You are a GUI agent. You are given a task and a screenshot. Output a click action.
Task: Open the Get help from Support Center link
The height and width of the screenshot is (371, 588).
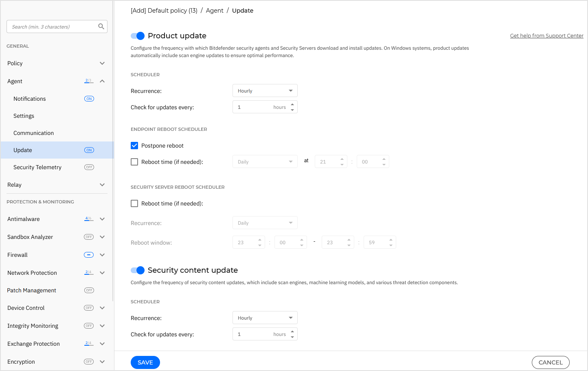click(546, 35)
